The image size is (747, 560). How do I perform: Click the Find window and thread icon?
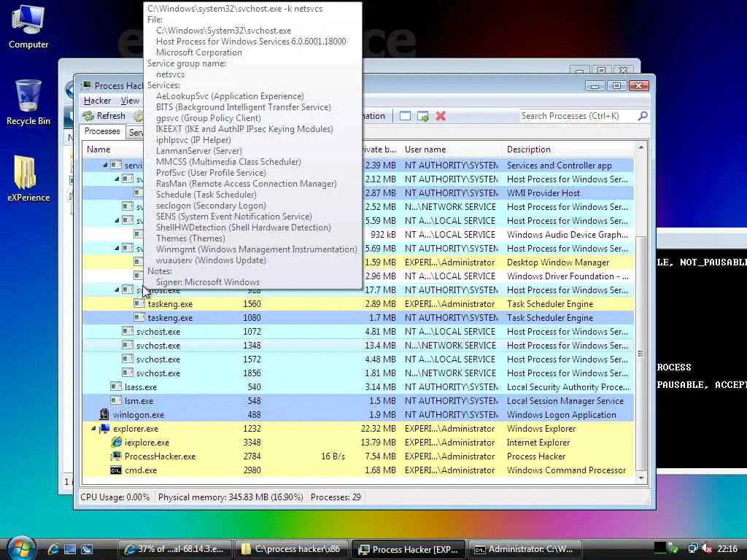[x=422, y=116]
